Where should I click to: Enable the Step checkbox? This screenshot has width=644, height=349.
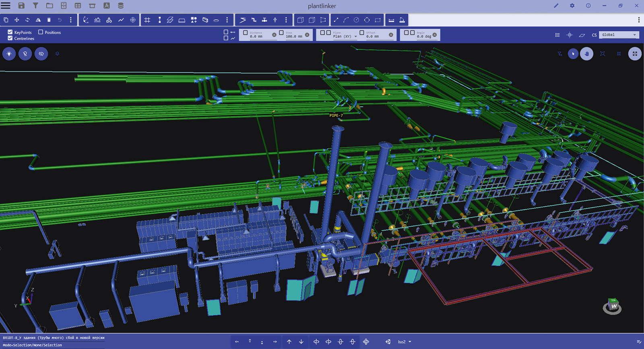pyautogui.click(x=281, y=33)
